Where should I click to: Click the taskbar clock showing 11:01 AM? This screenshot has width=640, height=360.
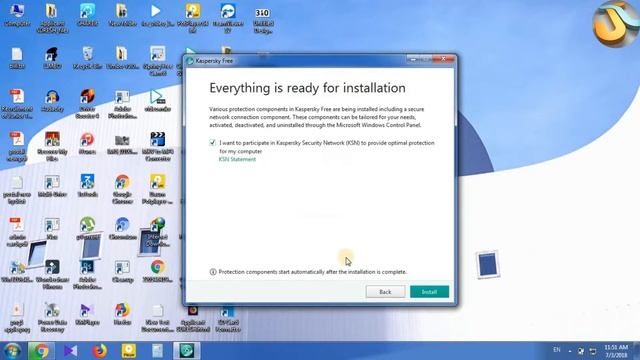tap(616, 351)
